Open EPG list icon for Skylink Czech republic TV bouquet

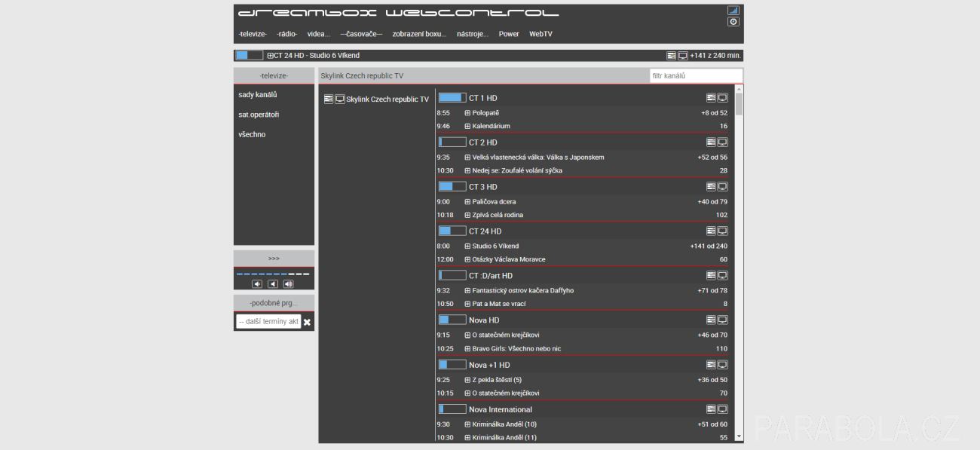point(329,99)
